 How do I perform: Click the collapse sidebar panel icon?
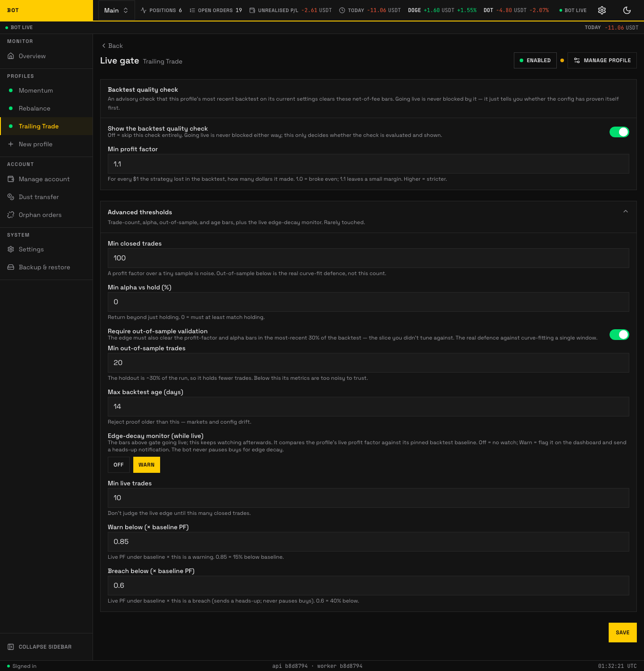tap(11, 647)
